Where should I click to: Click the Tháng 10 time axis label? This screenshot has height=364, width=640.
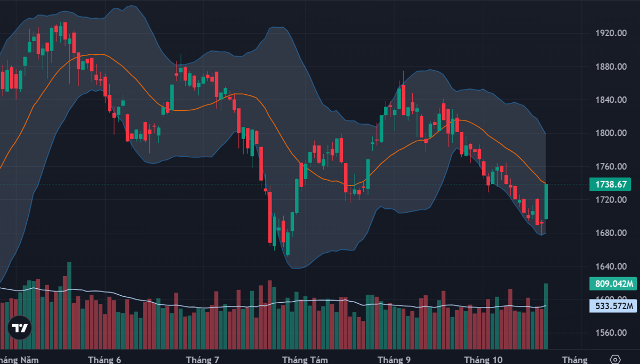pos(483,360)
